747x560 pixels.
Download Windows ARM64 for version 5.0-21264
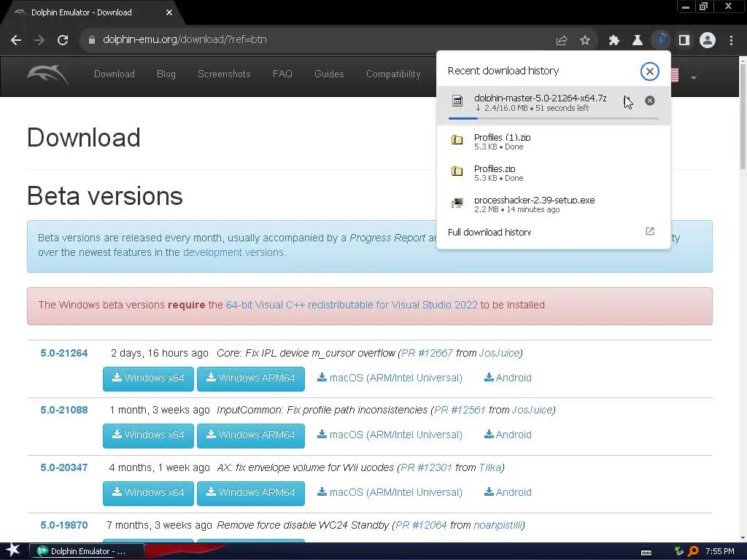[x=251, y=378]
